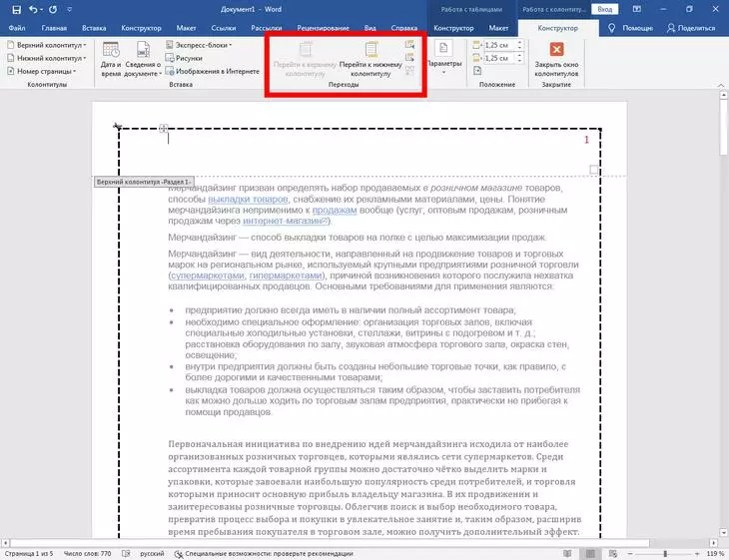The height and width of the screenshot is (560, 729).
Task: Open Нижний колонтитул dropdown
Action: (46, 58)
